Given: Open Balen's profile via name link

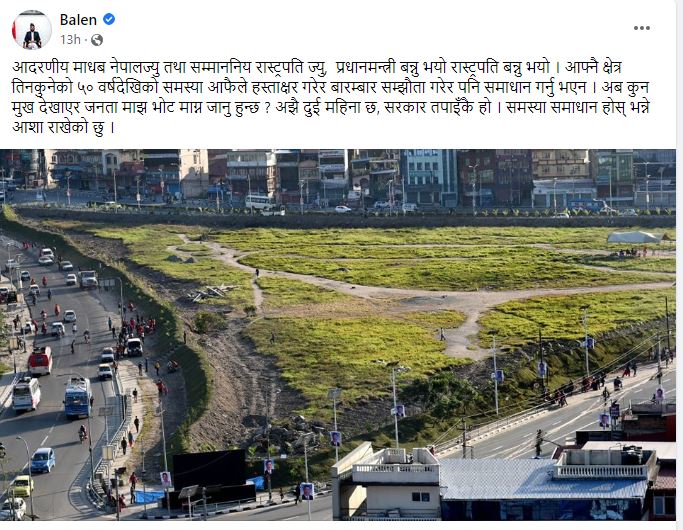Looking at the screenshot, I should pos(78,20).
